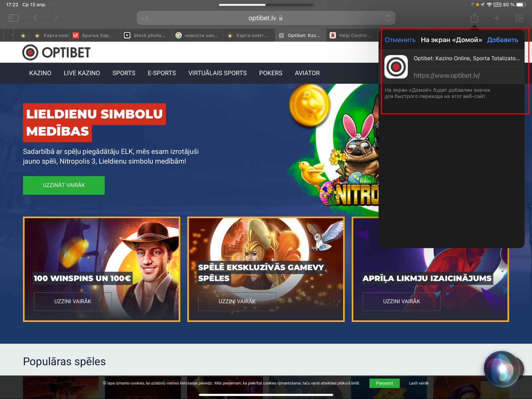
Task: Open the POKERS section
Action: 271,73
